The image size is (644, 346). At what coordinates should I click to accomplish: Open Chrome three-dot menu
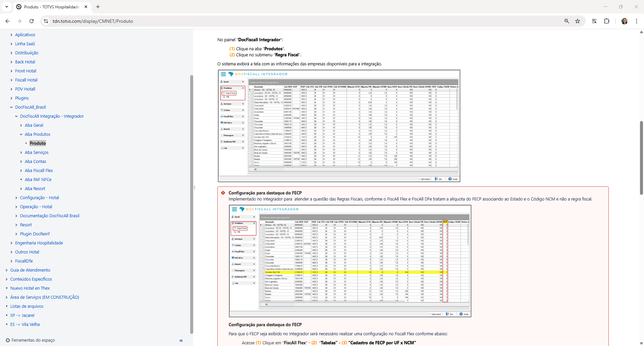click(636, 21)
